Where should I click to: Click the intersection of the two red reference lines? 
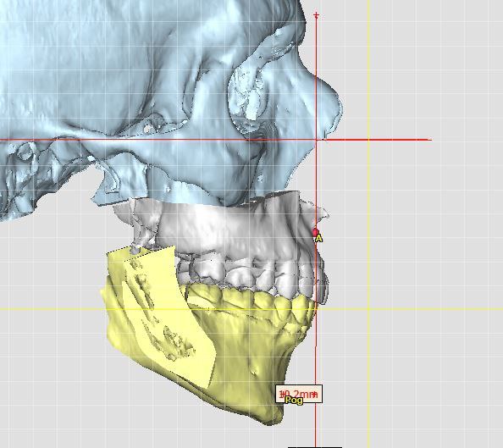point(317,140)
